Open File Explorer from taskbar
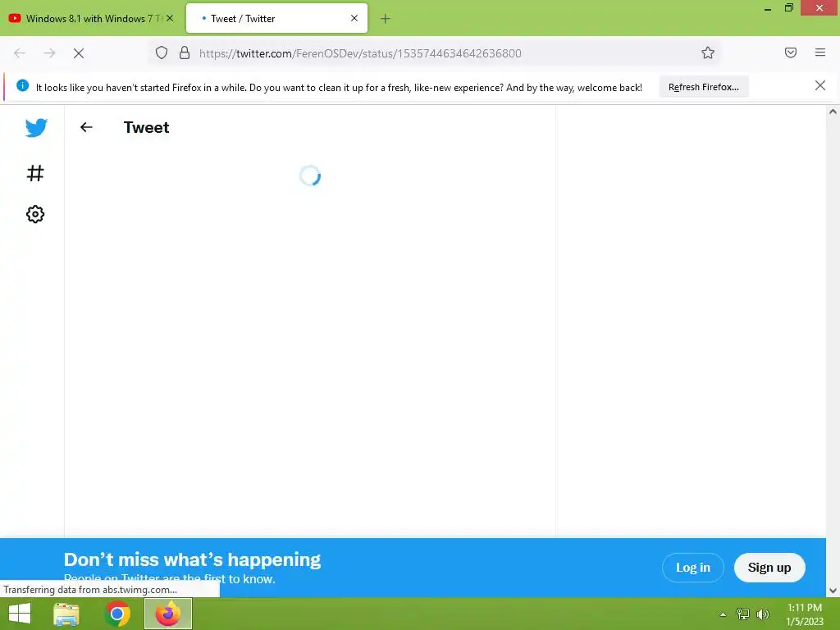 click(x=66, y=614)
